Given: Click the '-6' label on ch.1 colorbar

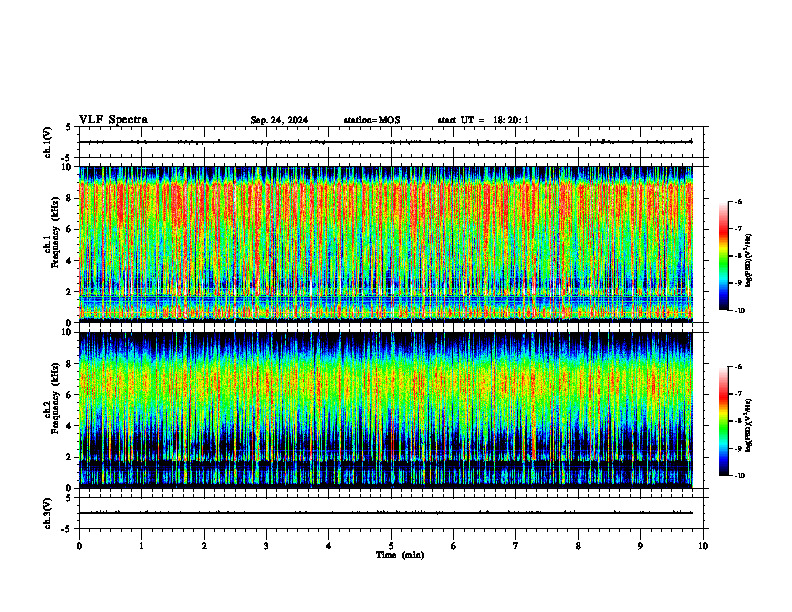Looking at the screenshot, I should 738,202.
